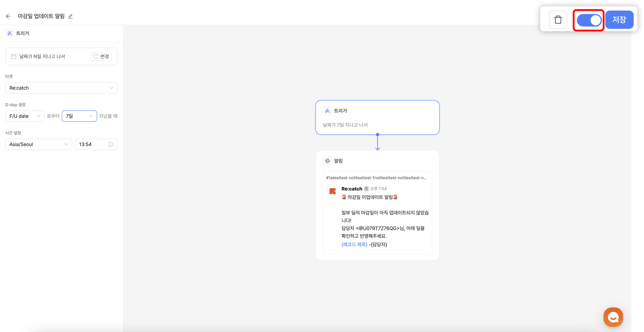Click the clock icon in time field
Viewport: 644px width, 332px height.
click(x=111, y=144)
